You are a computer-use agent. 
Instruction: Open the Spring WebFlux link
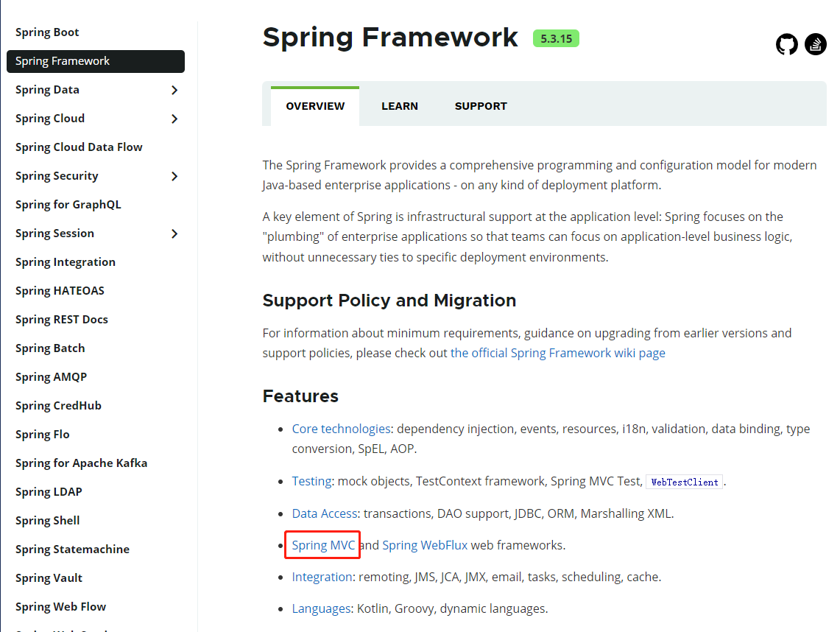[425, 545]
